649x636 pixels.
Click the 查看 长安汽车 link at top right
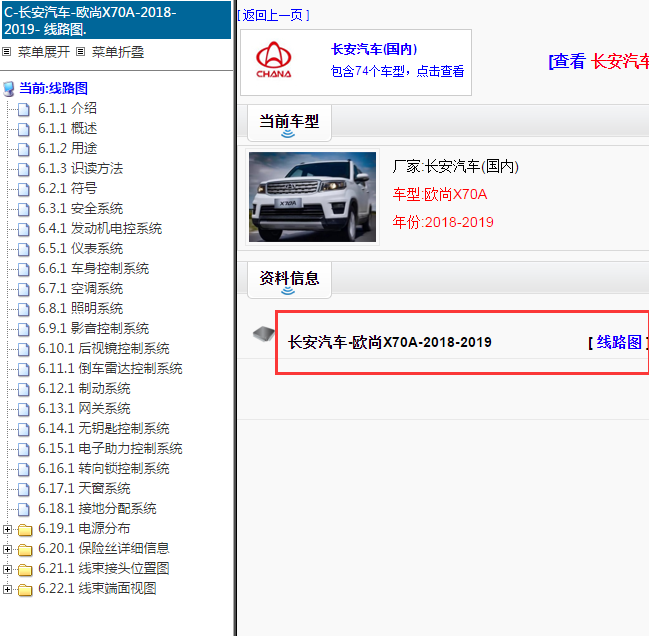[599, 62]
